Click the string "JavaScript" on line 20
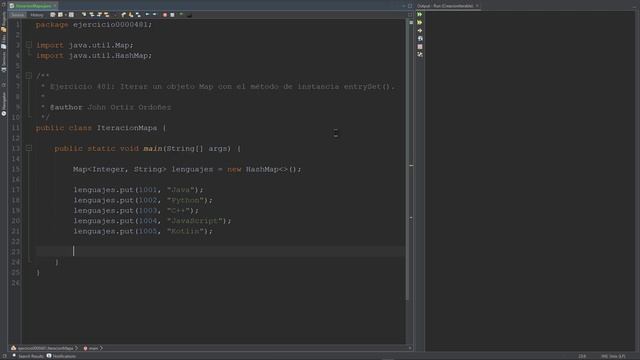 194,220
